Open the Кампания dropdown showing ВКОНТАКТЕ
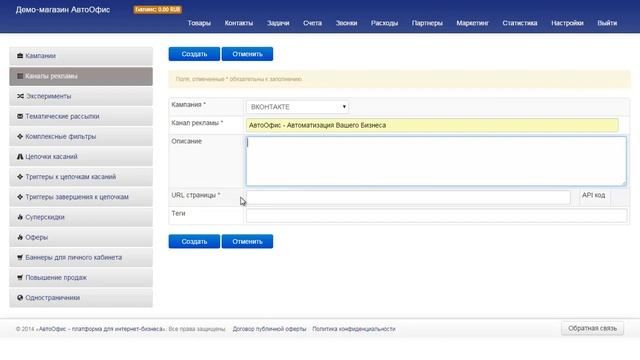This screenshot has height=360, width=640. click(297, 107)
